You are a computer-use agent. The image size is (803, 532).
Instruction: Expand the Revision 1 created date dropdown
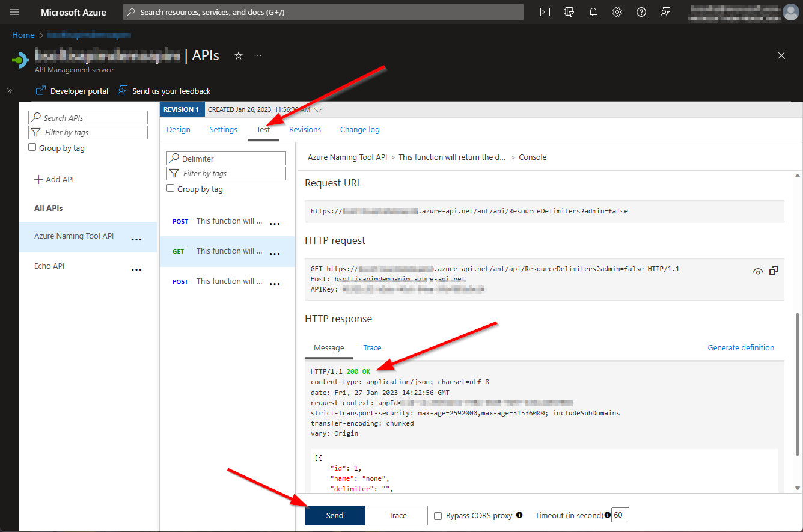pos(319,109)
